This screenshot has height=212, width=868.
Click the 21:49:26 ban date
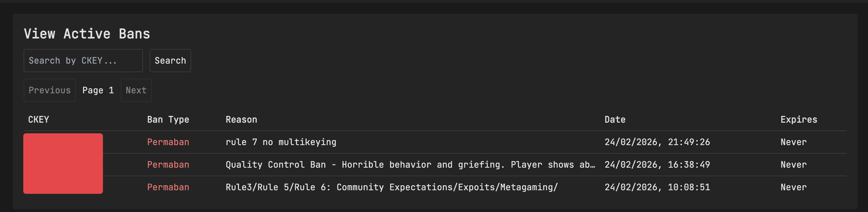[657, 142]
